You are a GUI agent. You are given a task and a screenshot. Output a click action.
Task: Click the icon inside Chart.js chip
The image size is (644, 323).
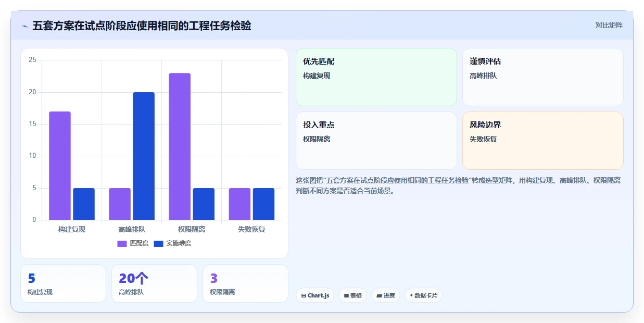click(304, 295)
